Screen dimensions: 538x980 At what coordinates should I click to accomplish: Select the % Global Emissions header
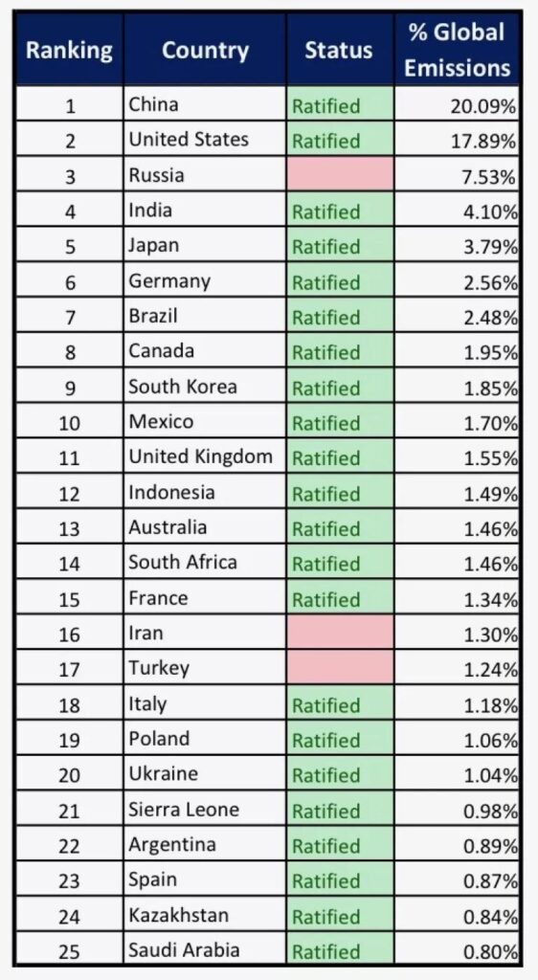[458, 49]
